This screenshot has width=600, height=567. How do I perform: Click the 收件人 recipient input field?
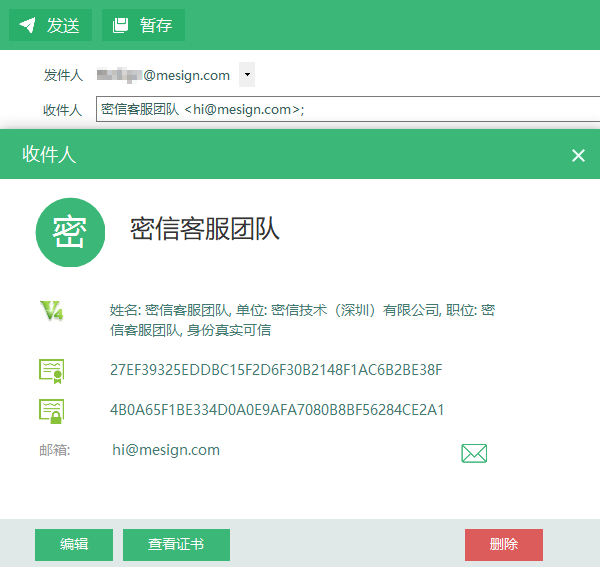click(x=348, y=109)
